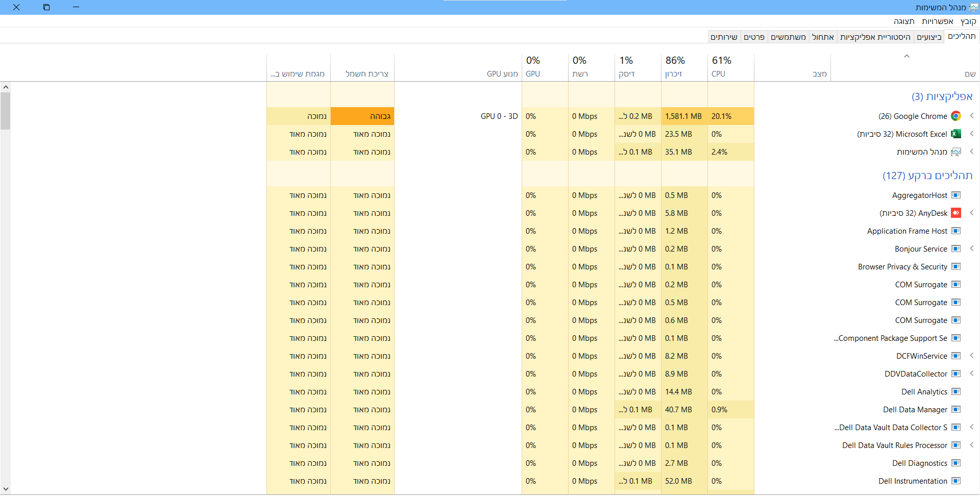Click the Dell Analytics process icon
The height and width of the screenshot is (498, 980).
tap(956, 392)
